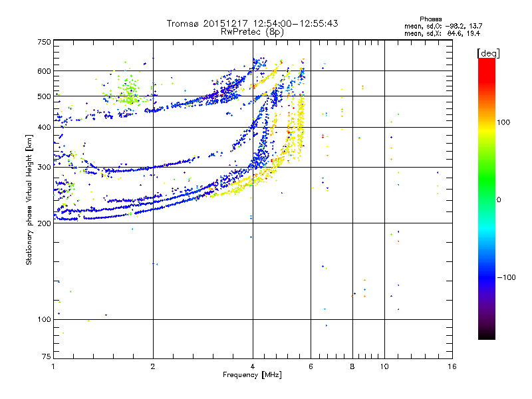Click the height-axis tick label "100" at left
The height and width of the screenshot is (399, 532).
coord(45,320)
